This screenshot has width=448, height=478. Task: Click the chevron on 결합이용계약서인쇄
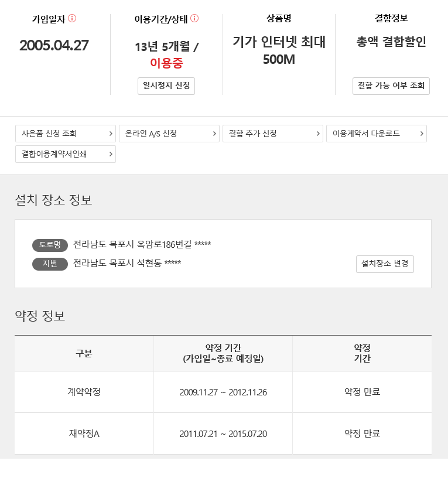pos(111,154)
